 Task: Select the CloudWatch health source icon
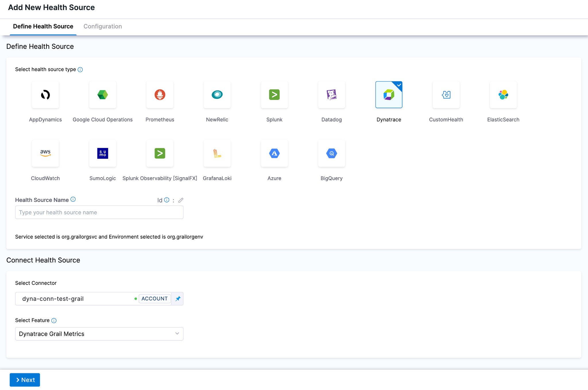45,153
